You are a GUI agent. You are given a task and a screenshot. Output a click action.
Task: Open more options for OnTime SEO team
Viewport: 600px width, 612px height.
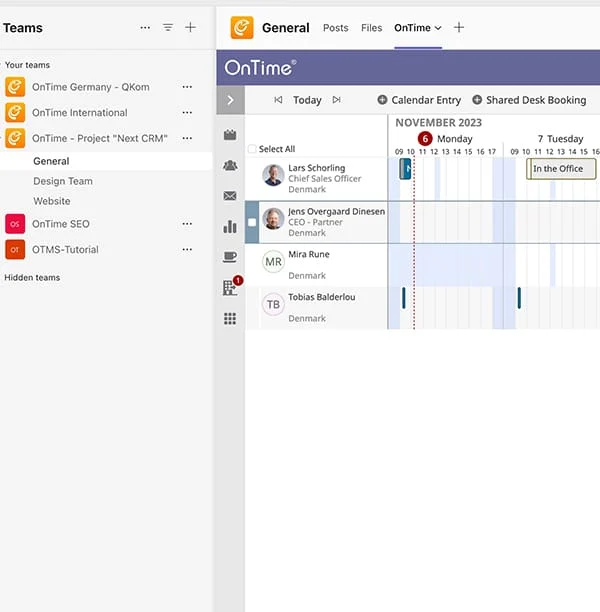[187, 224]
